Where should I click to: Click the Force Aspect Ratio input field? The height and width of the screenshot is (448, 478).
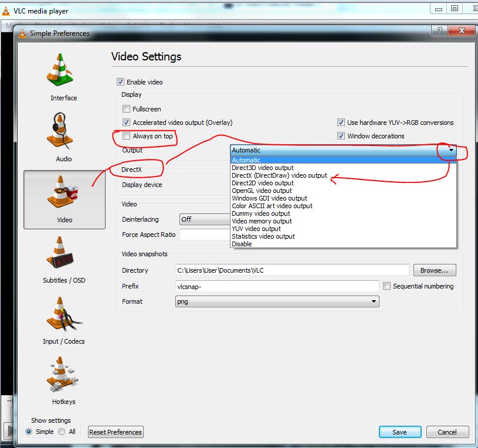205,235
